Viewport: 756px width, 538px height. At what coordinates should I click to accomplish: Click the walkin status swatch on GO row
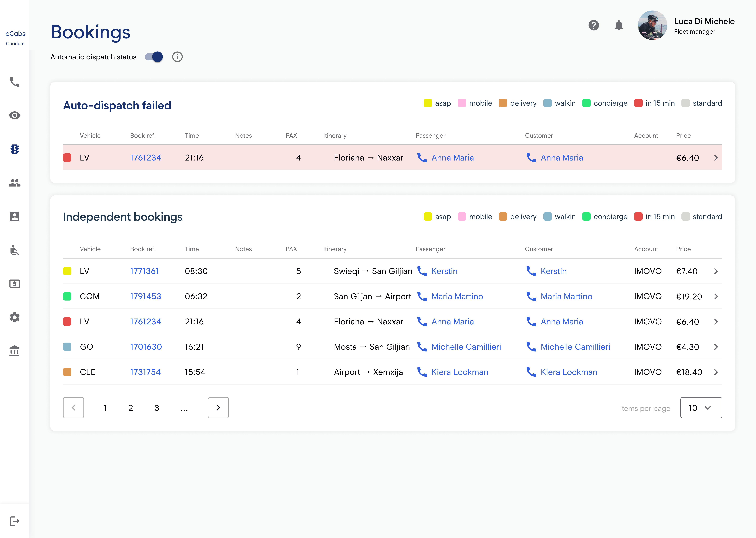67,347
